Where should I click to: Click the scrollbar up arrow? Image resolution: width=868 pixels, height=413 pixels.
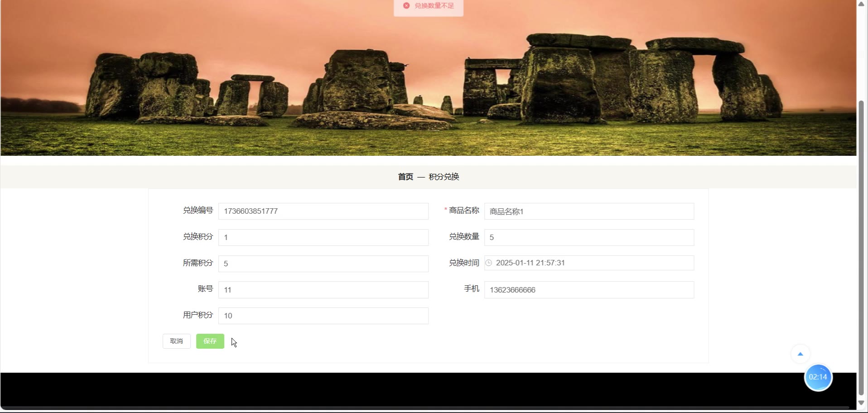tap(861, 4)
